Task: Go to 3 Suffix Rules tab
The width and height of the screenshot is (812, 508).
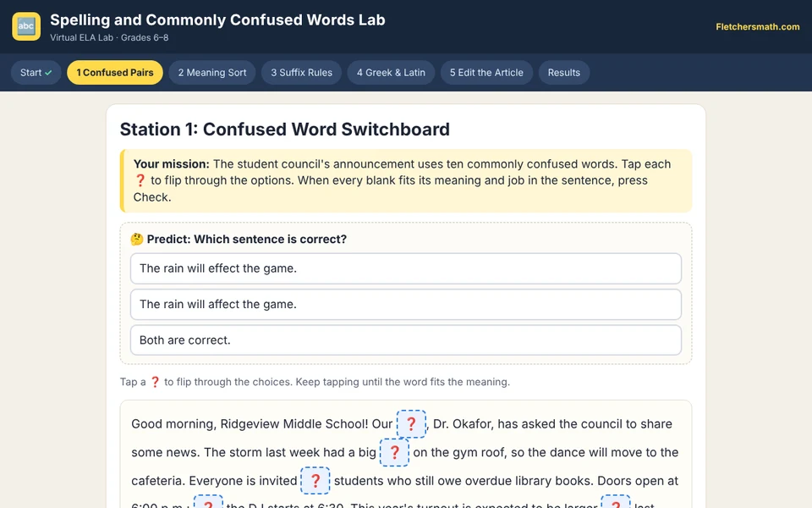Action: 301,73
